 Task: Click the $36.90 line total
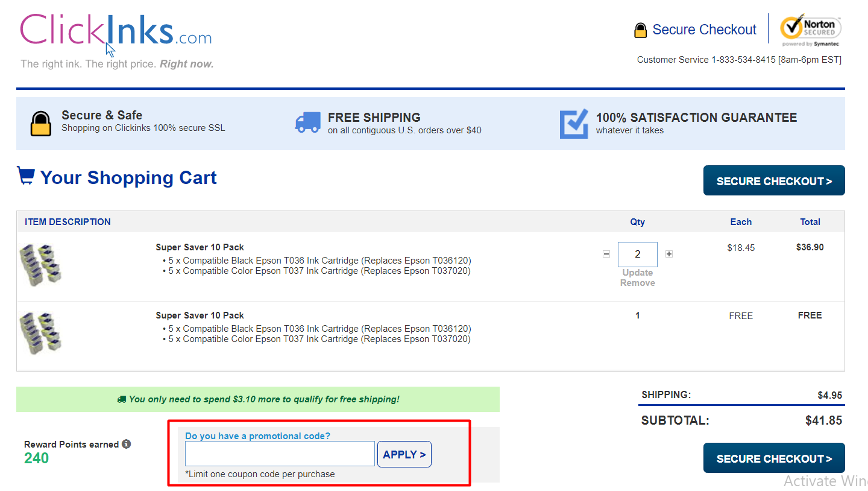(x=810, y=247)
